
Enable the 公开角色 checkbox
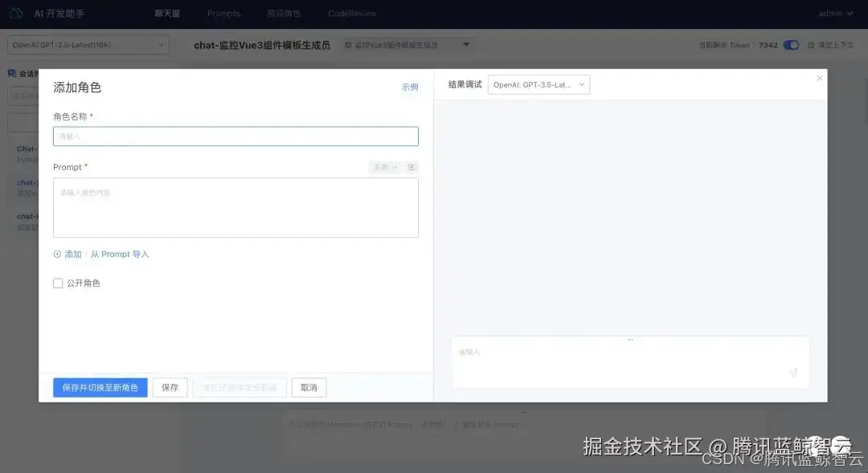point(58,283)
